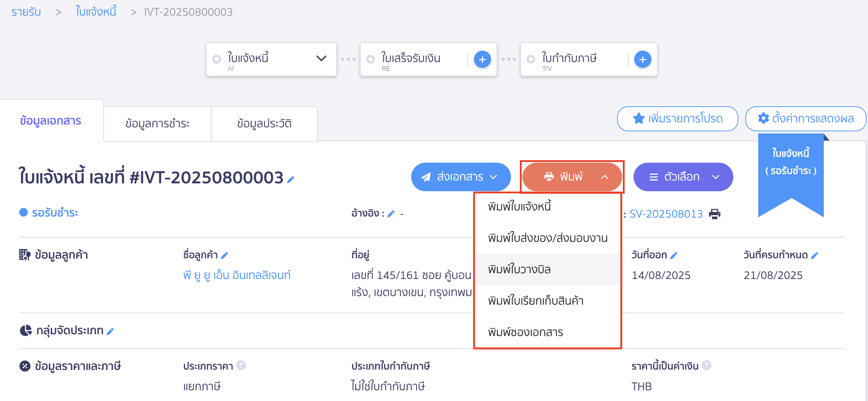
Task: Click the pie chart icon beside กลุ่มจัดประเภท
Action: (x=26, y=330)
